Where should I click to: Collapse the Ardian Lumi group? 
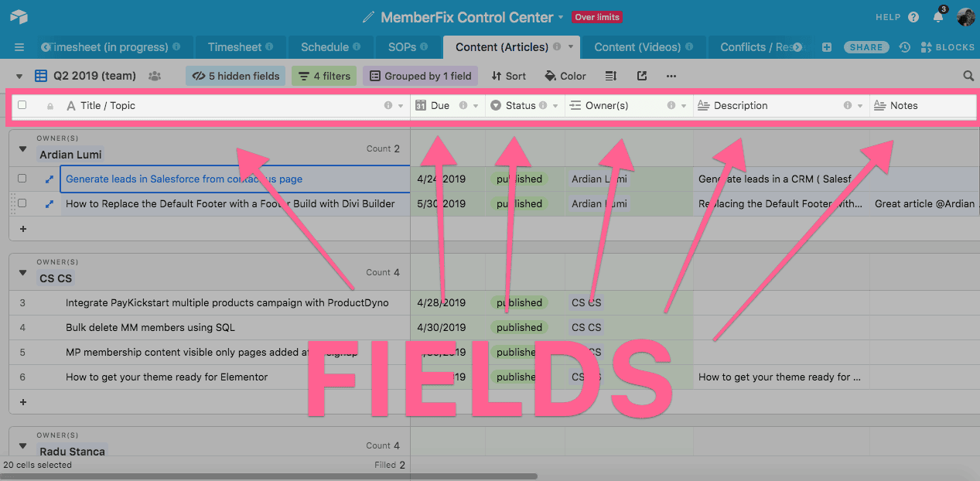pyautogui.click(x=22, y=148)
